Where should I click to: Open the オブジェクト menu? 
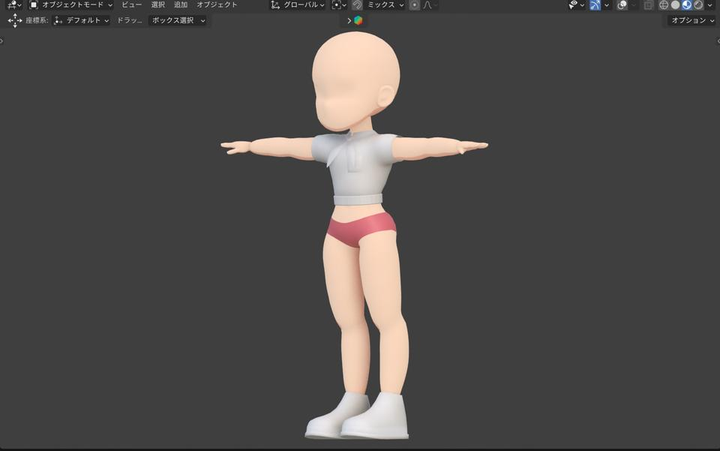(217, 5)
